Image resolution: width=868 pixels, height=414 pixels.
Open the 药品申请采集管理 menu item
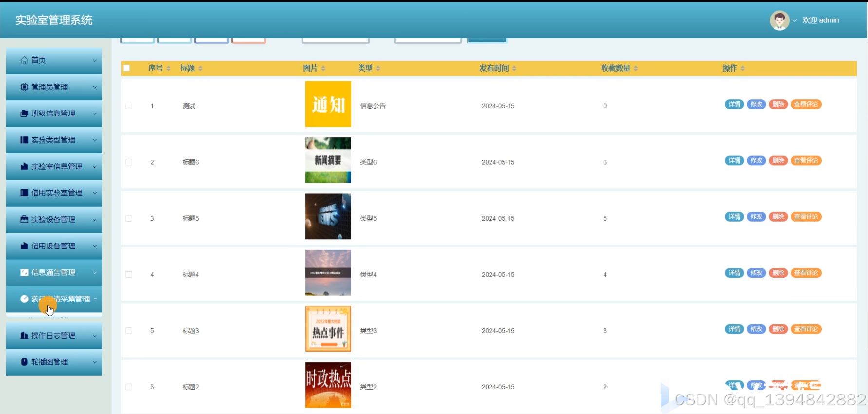pos(54,299)
